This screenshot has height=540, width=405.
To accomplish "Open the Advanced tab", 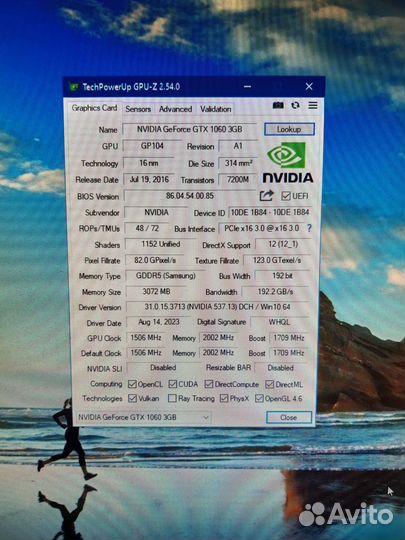I will click(175, 109).
